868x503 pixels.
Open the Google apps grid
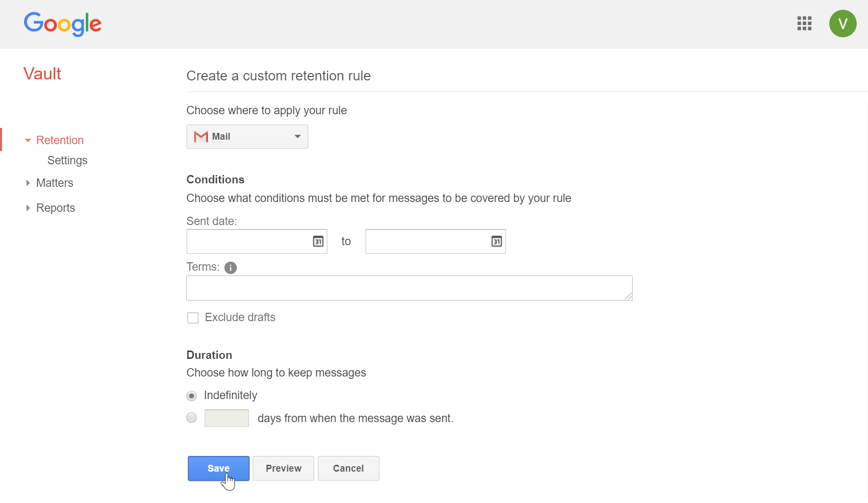click(x=804, y=24)
